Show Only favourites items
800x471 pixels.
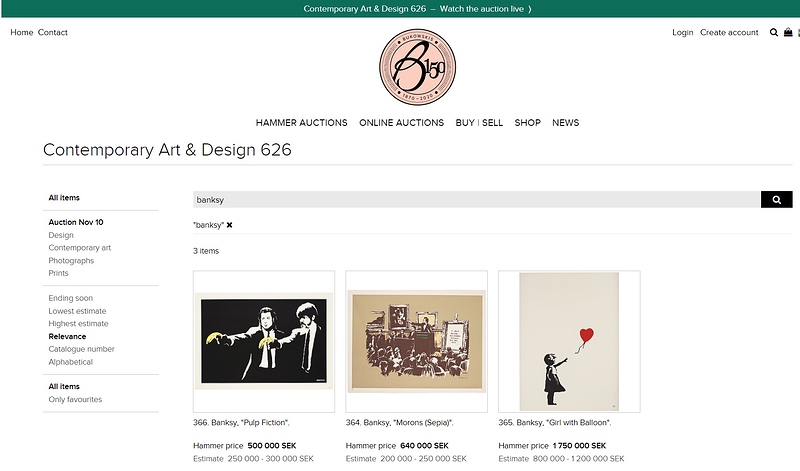click(x=75, y=399)
